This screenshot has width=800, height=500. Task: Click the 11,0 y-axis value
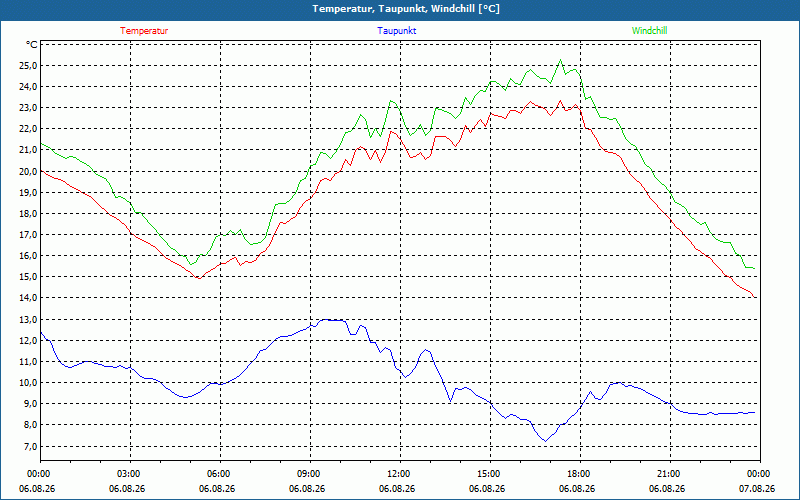click(29, 362)
